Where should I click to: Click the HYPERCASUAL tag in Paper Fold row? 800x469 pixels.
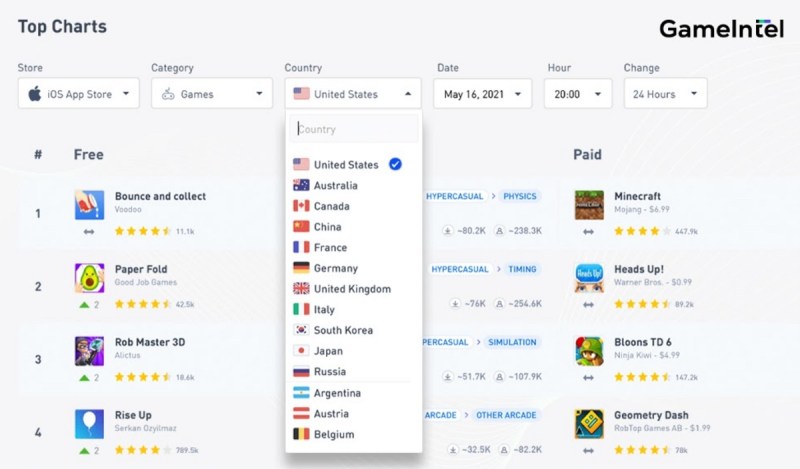[x=459, y=269]
